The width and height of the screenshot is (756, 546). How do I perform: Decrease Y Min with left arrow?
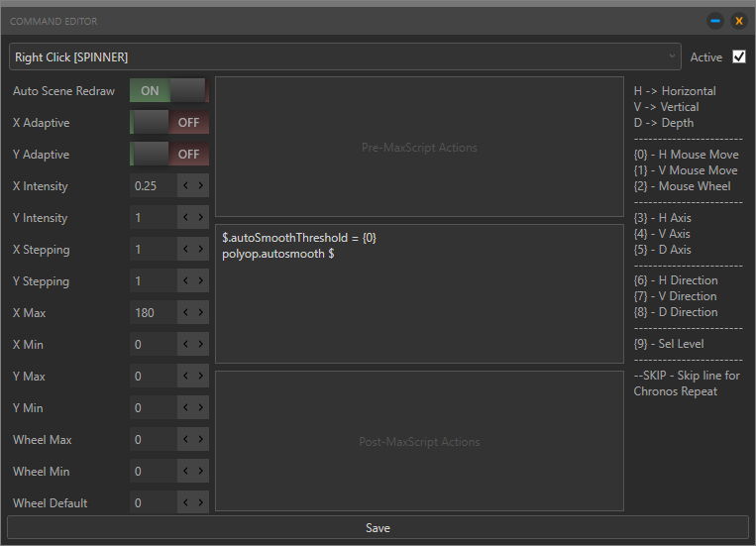coord(186,408)
